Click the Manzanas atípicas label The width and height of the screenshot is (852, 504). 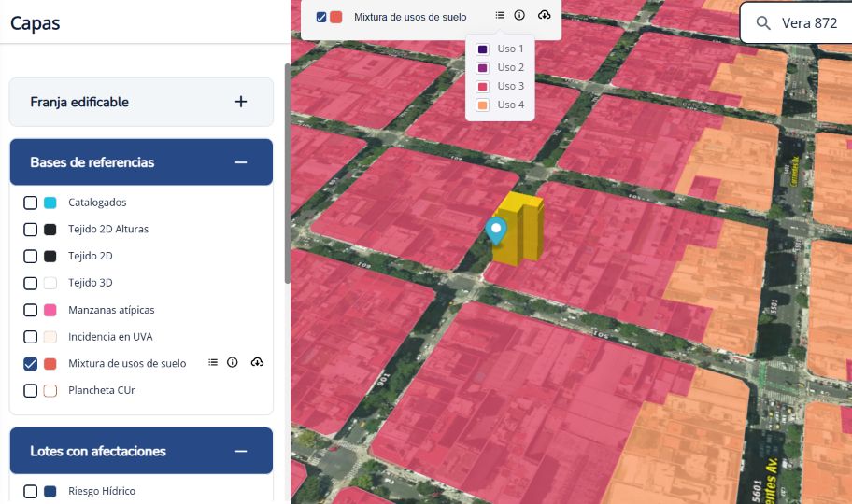pyautogui.click(x=111, y=310)
